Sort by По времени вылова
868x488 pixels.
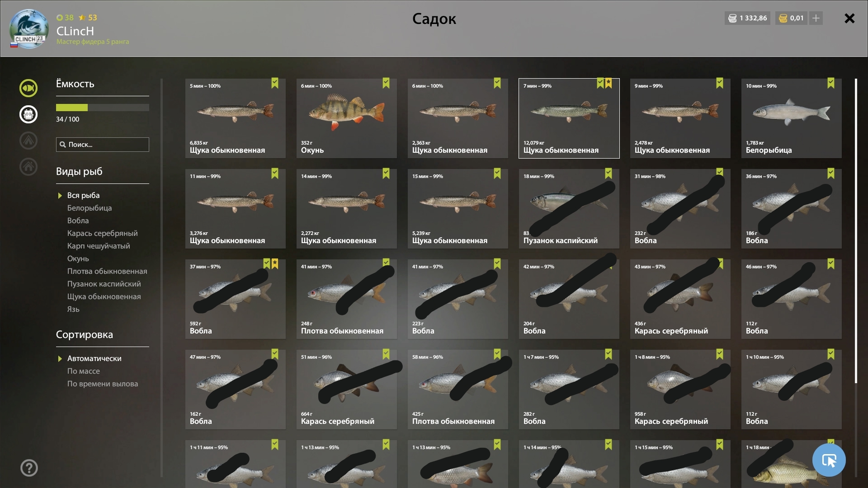point(103,384)
